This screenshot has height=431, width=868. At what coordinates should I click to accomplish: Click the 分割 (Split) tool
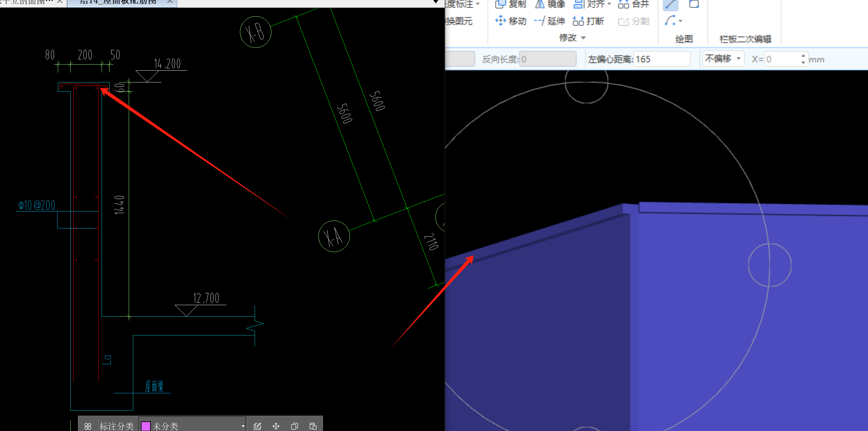[634, 21]
